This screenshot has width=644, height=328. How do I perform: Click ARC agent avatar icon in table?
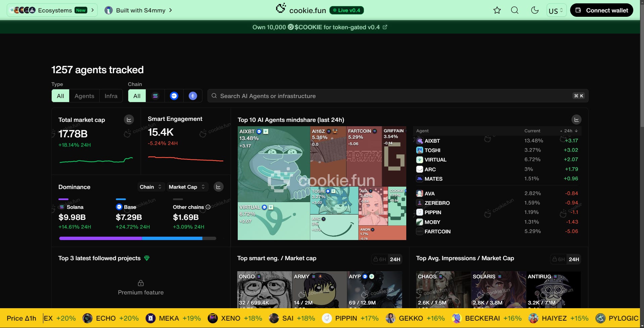tap(420, 169)
